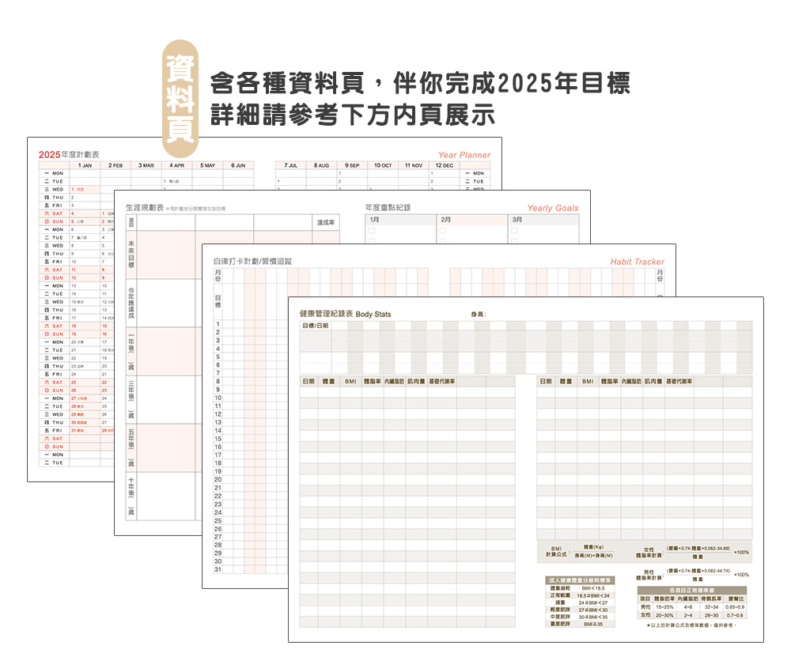This screenshot has height=672, width=791.
Task: Click the Habit Tracker label
Action: 637,262
